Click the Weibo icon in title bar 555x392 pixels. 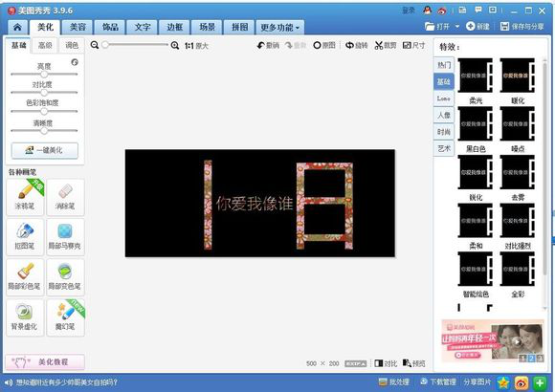[x=442, y=11]
